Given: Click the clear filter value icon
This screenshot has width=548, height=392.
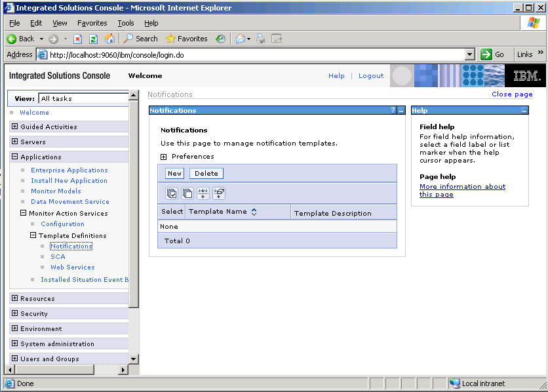Looking at the screenshot, I should click(x=219, y=193).
